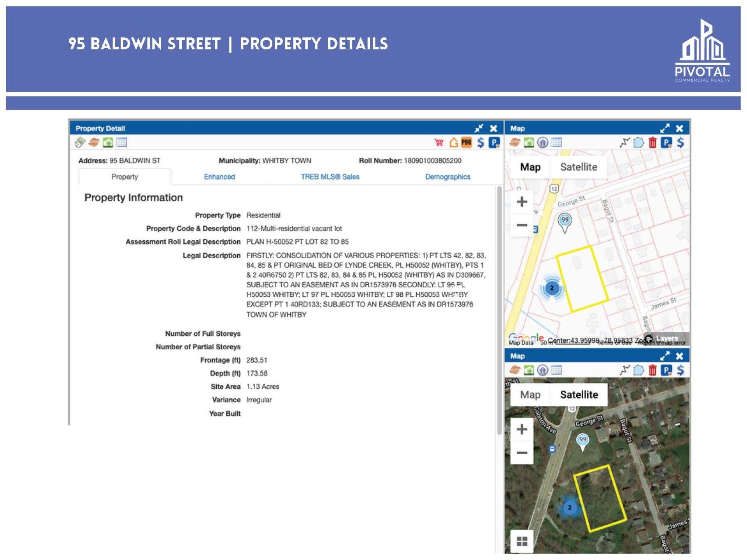
Task: Select the polyline measure tool in lower Map toolbar
Action: tap(625, 370)
